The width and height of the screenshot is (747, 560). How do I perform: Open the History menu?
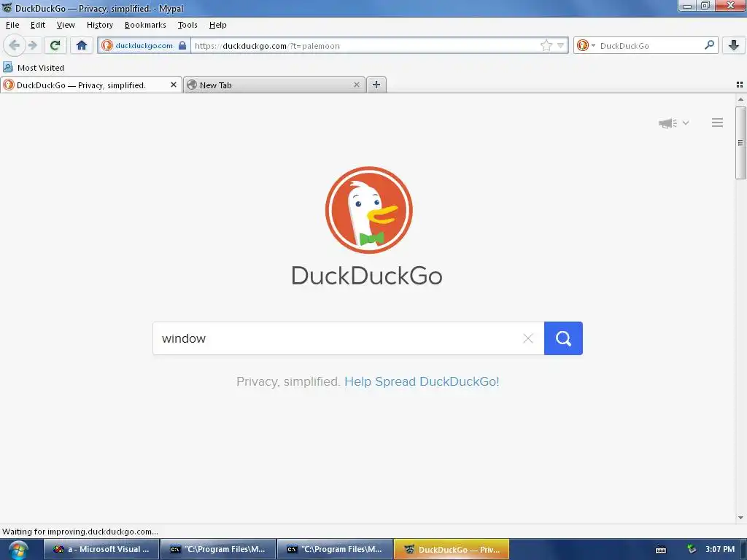click(x=99, y=25)
